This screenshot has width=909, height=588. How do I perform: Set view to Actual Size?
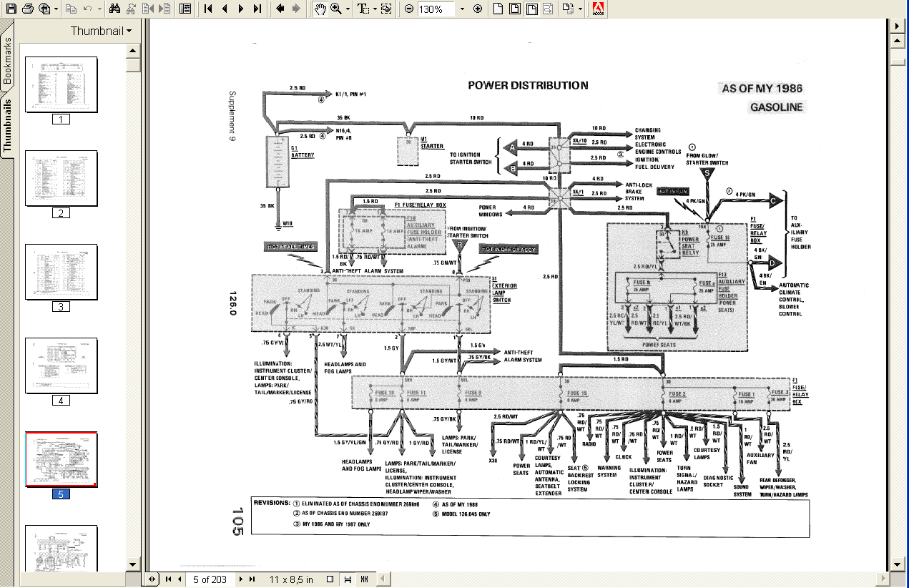click(x=498, y=9)
